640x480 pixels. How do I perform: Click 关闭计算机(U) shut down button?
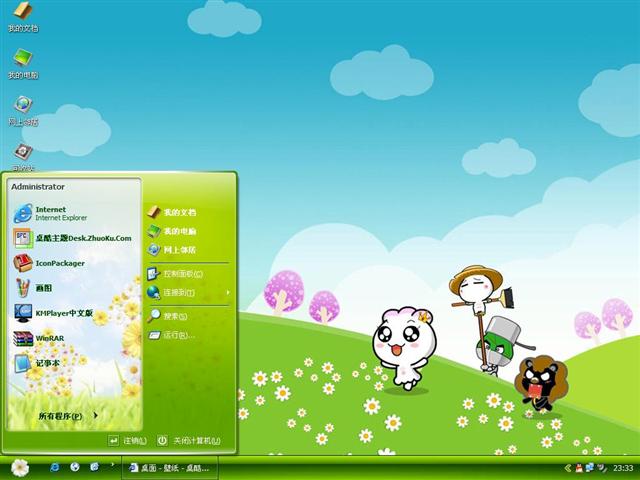(x=189, y=441)
